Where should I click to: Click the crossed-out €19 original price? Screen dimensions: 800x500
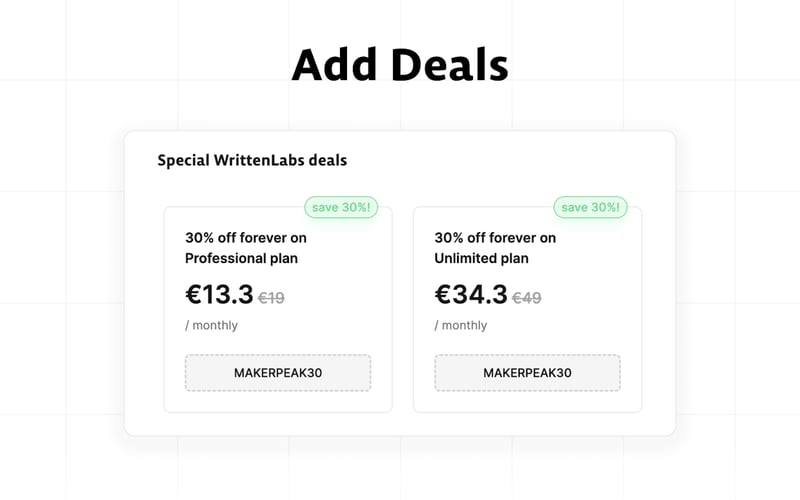pyautogui.click(x=272, y=297)
